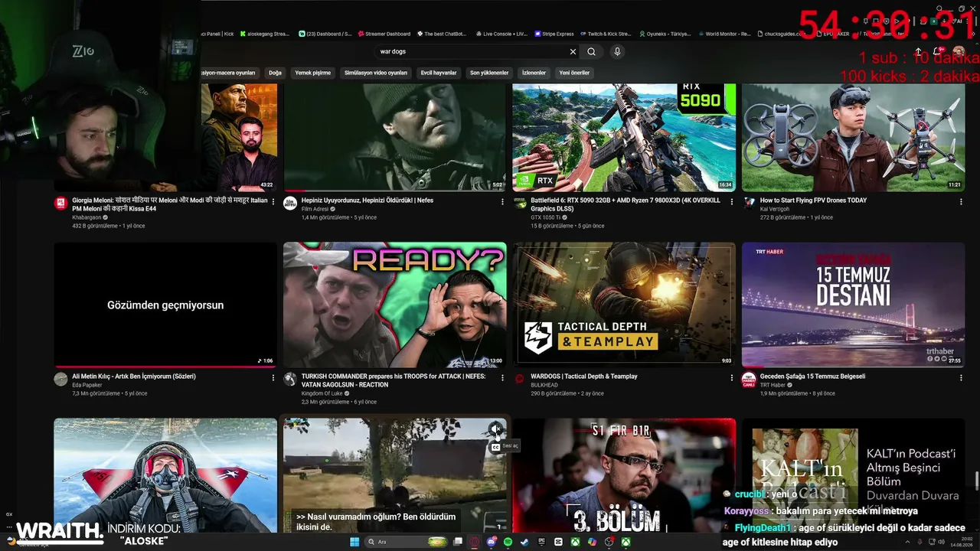Image resolution: width=980 pixels, height=551 pixels.
Task: Open the fighter jet pilot thumbnail
Action: click(165, 475)
